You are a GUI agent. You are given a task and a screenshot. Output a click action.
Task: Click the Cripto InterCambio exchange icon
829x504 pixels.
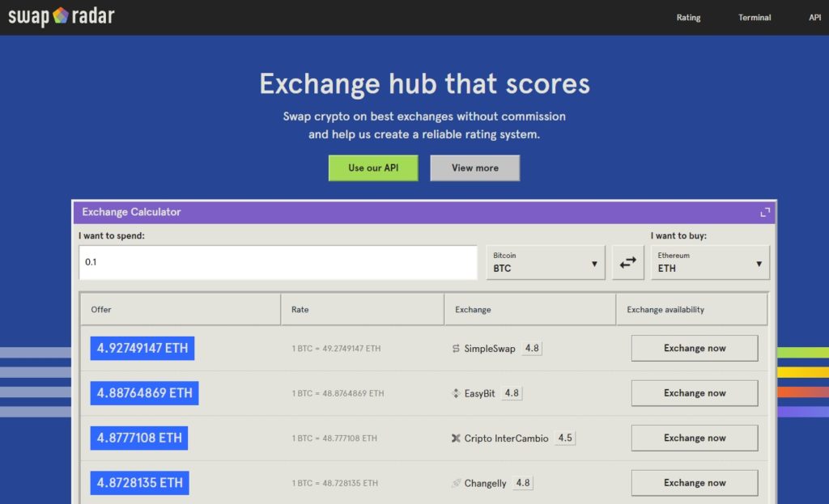tap(456, 438)
